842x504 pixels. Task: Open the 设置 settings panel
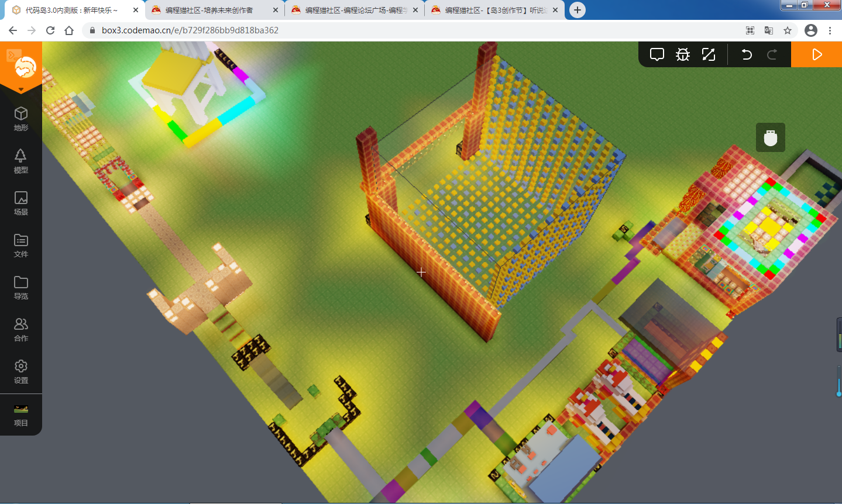pos(21,371)
